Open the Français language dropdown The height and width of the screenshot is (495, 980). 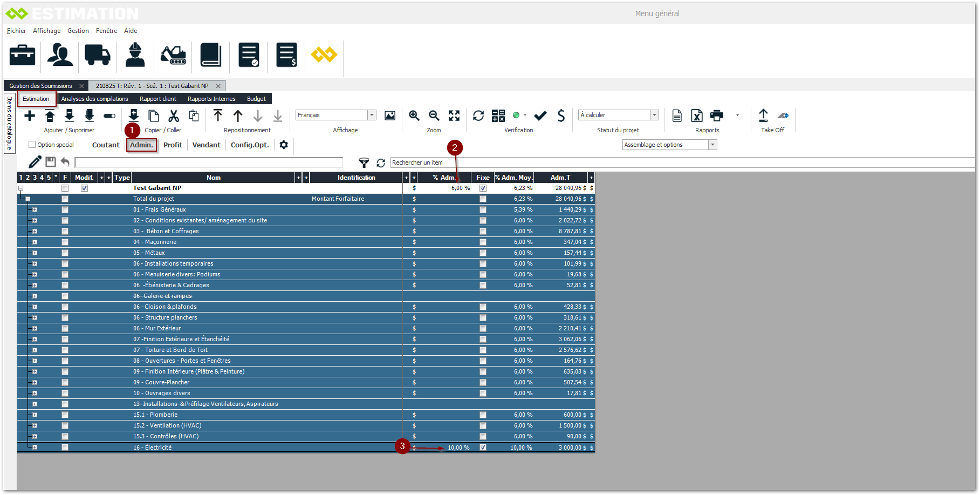coord(372,115)
